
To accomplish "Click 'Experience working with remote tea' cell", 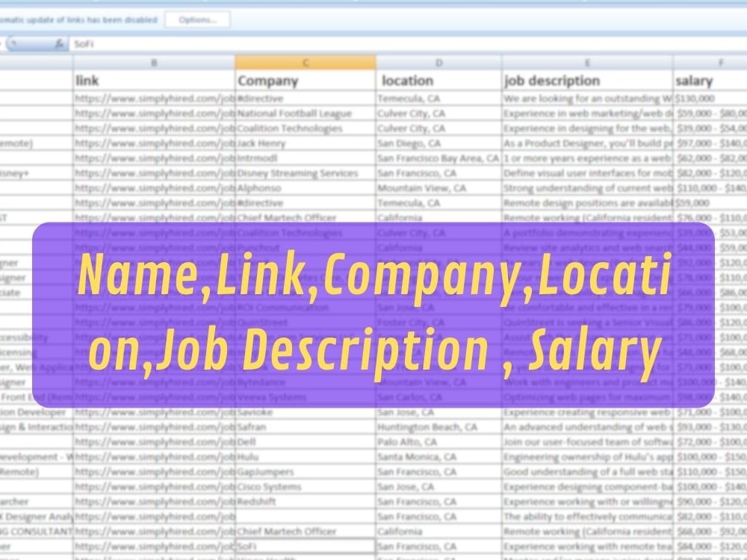I will 587,547.
